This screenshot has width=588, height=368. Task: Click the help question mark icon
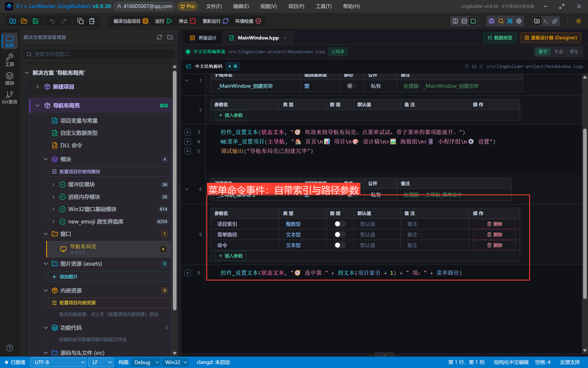[x=9, y=348]
